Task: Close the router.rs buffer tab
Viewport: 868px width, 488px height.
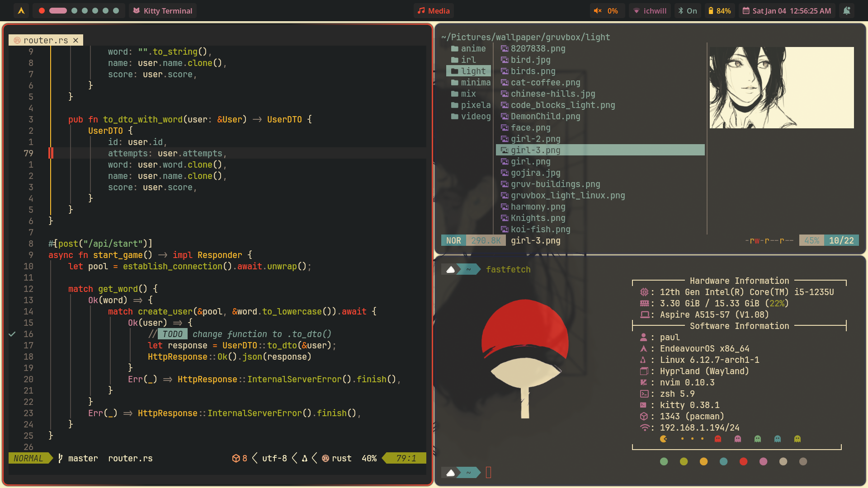Action: 75,40
